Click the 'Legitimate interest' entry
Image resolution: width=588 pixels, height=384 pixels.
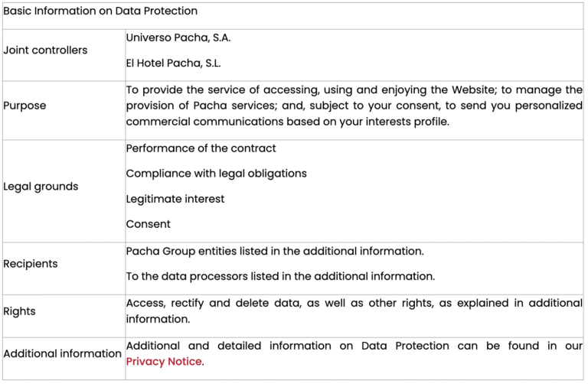(x=175, y=199)
